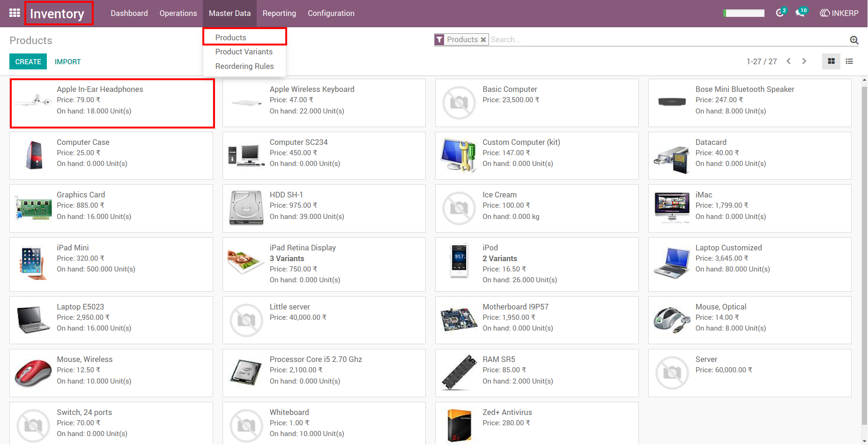Click the CREATE button
868x445 pixels.
(28, 61)
